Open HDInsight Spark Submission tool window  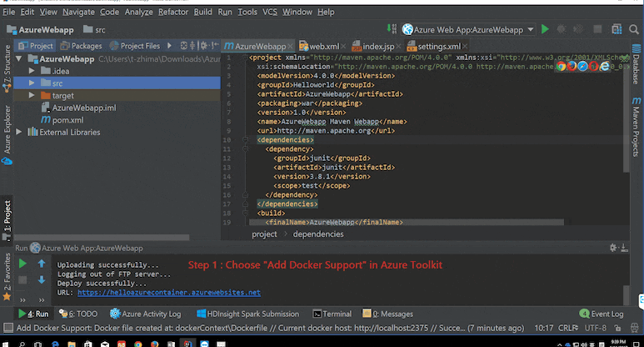[x=247, y=314]
